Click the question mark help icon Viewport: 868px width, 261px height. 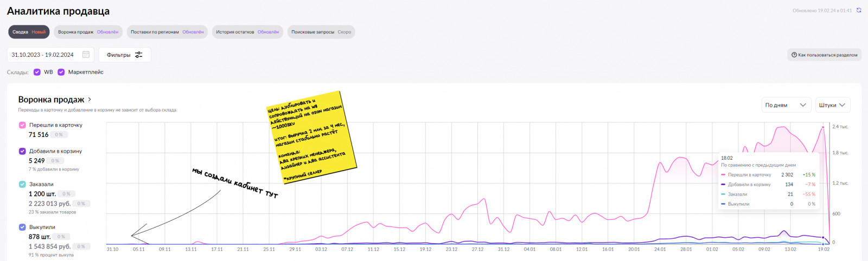tap(794, 55)
